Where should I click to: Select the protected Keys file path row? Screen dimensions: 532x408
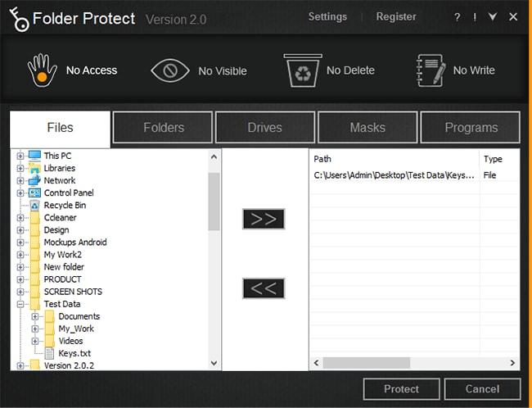414,175
